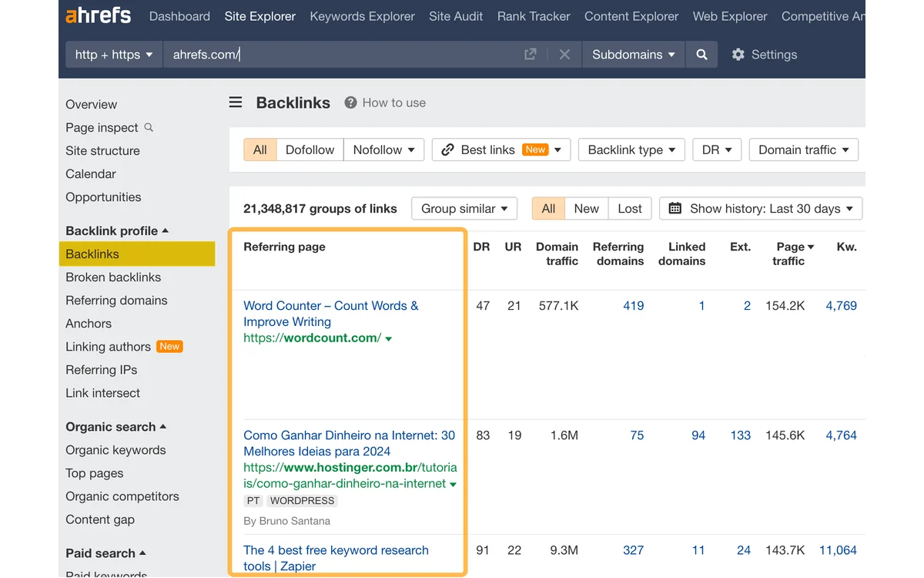Open The 4 best free keyword research tools link
The image size is (924, 578).
[336, 558]
